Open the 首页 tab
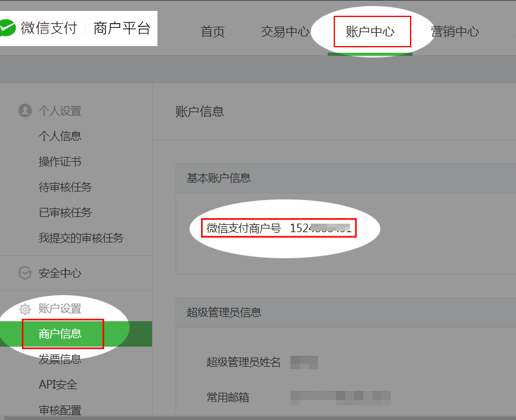Viewport: 516px width, 420px height. (x=213, y=32)
